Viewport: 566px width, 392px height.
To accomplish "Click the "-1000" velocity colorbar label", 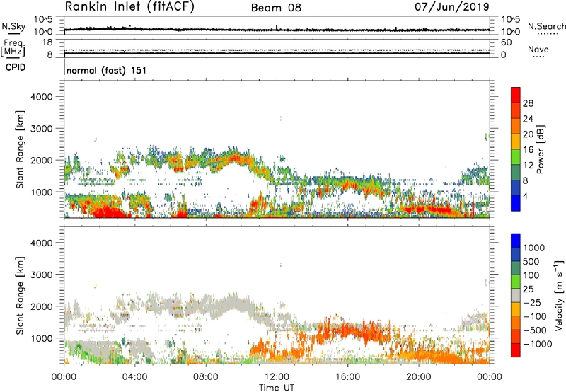I will (537, 344).
